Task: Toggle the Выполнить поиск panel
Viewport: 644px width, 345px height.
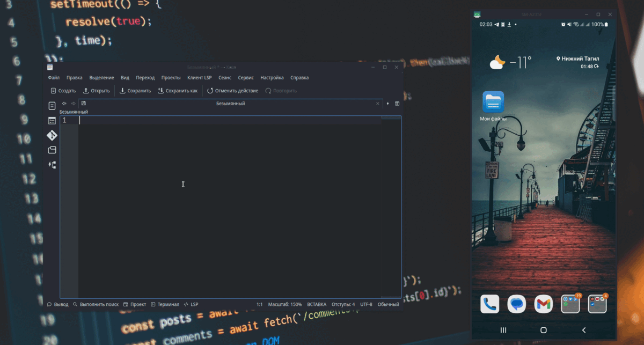Action: [x=96, y=304]
